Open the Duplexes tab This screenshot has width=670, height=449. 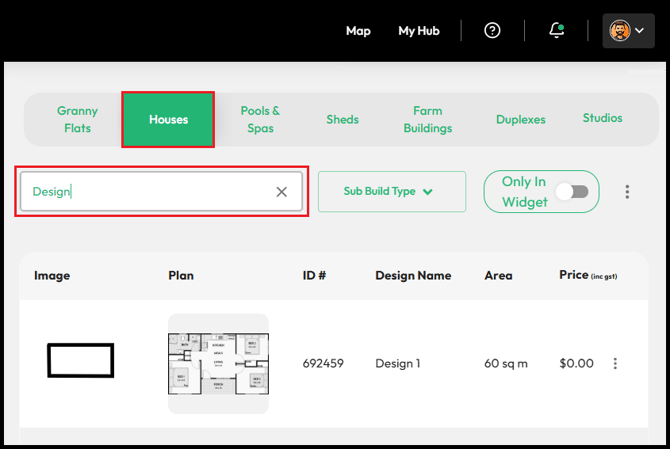[520, 120]
